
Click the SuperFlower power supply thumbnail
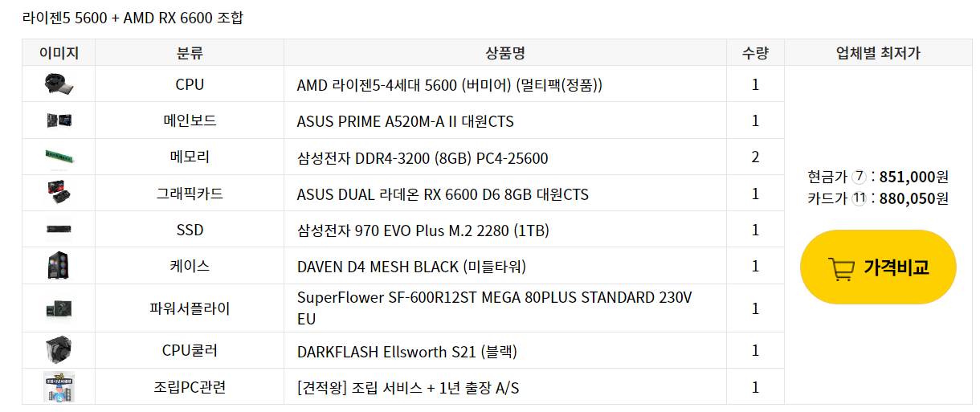point(59,308)
